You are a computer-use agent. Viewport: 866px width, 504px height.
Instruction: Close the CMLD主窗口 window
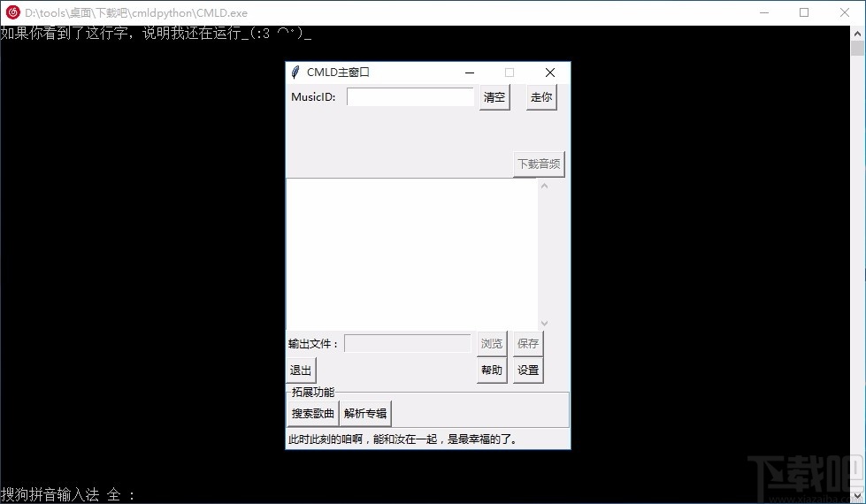549,73
